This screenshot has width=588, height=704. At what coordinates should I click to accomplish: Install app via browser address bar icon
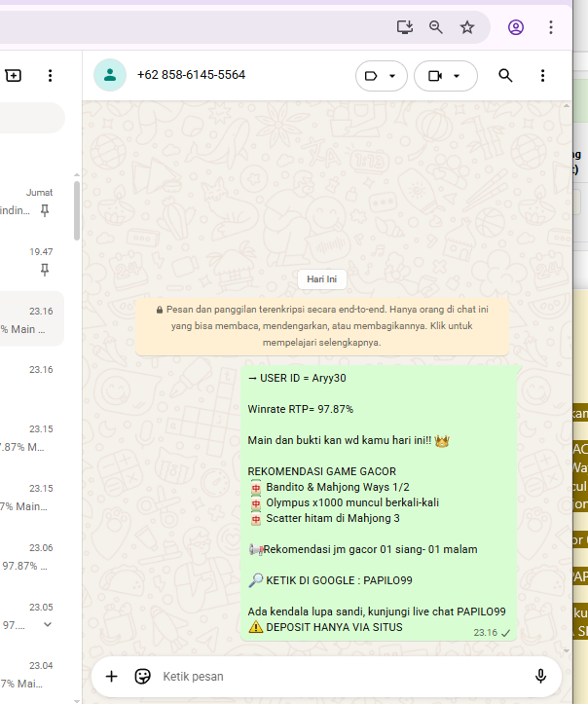pyautogui.click(x=405, y=27)
